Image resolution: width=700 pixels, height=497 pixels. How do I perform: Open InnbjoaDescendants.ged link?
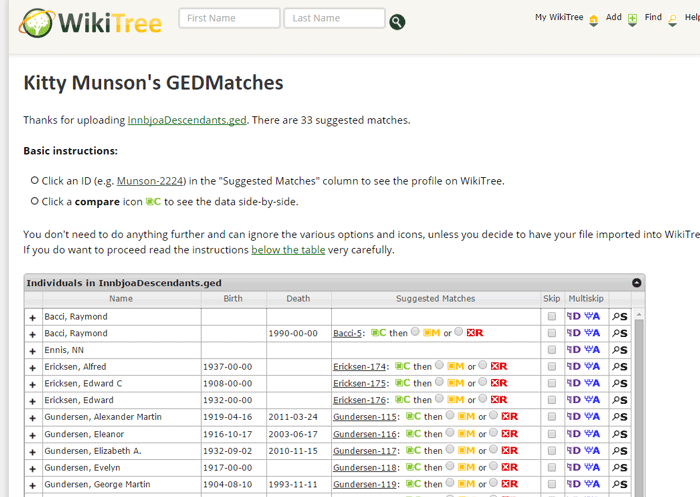(187, 120)
